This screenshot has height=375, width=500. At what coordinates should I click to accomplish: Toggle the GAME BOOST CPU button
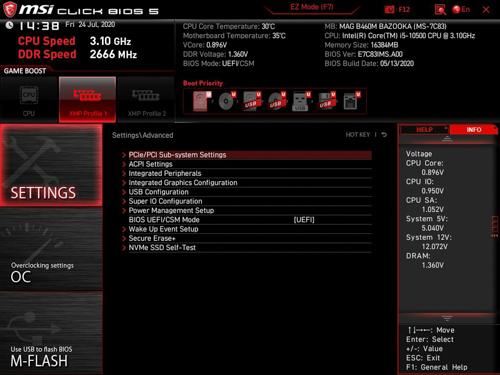coord(29,100)
